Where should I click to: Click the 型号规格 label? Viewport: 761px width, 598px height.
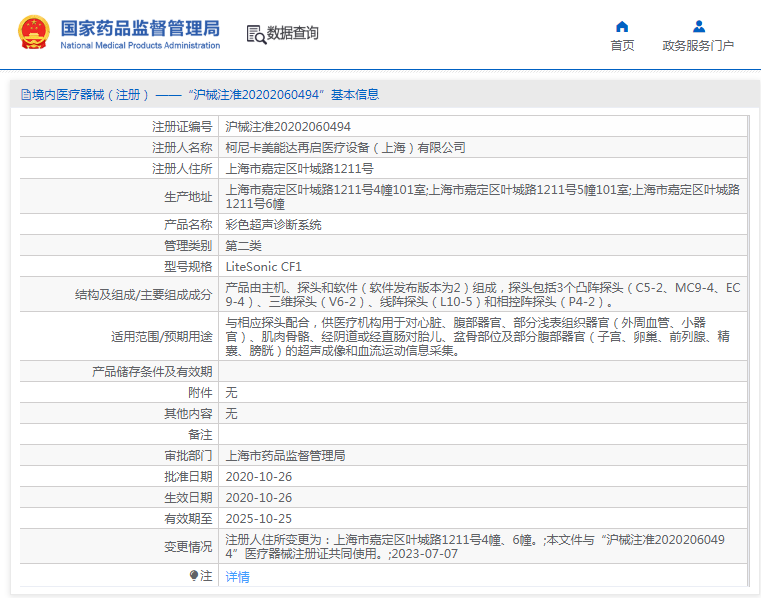(188, 267)
